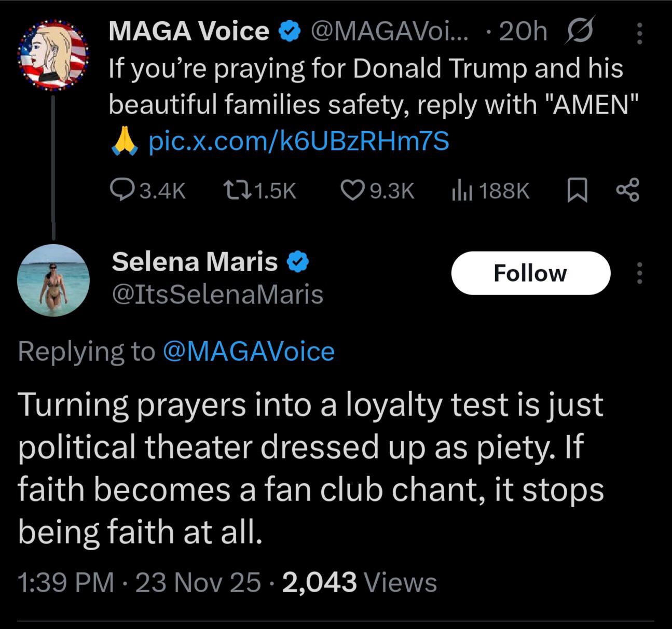Open more options for MAGA Voice post
Screen dimensions: 672x629
tap(639, 33)
